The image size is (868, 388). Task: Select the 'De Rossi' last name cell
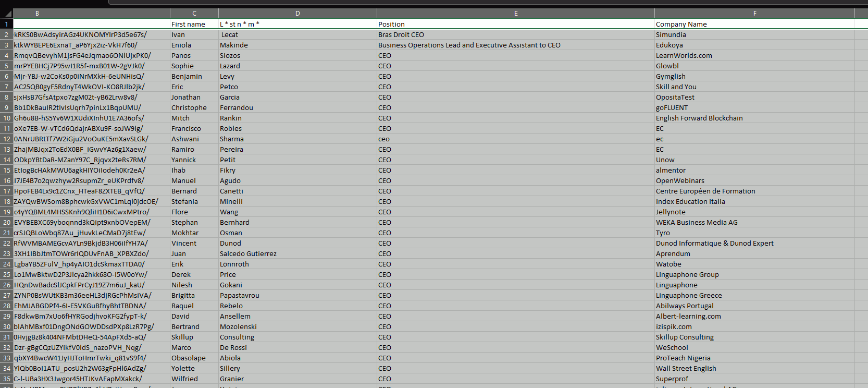[297, 347]
